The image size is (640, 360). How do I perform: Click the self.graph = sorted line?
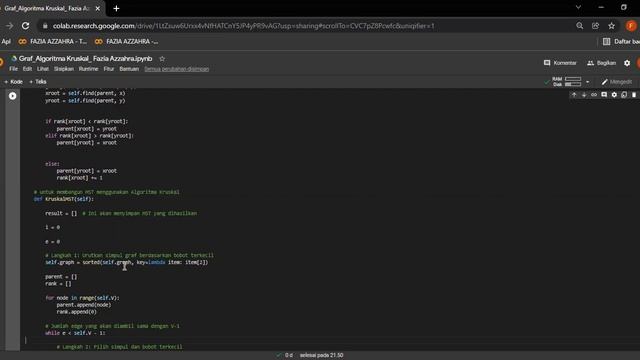tap(127, 262)
